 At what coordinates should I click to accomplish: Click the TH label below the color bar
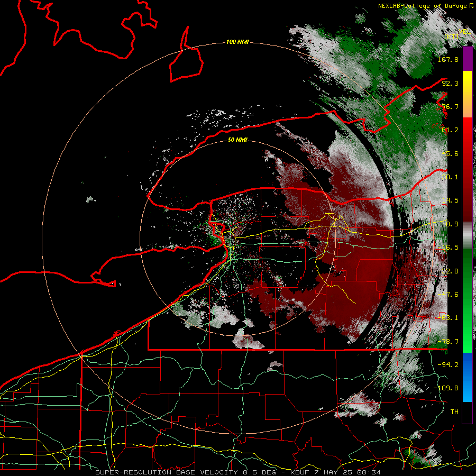click(454, 412)
